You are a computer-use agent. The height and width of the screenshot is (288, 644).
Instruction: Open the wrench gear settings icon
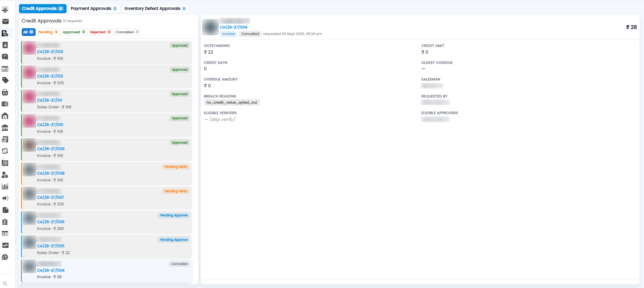click(5, 257)
